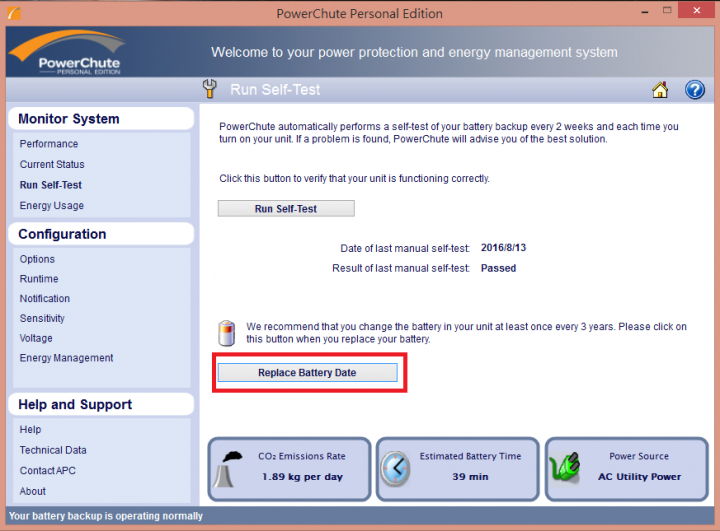Click the last self-test date '2016/8/13'

(x=503, y=248)
